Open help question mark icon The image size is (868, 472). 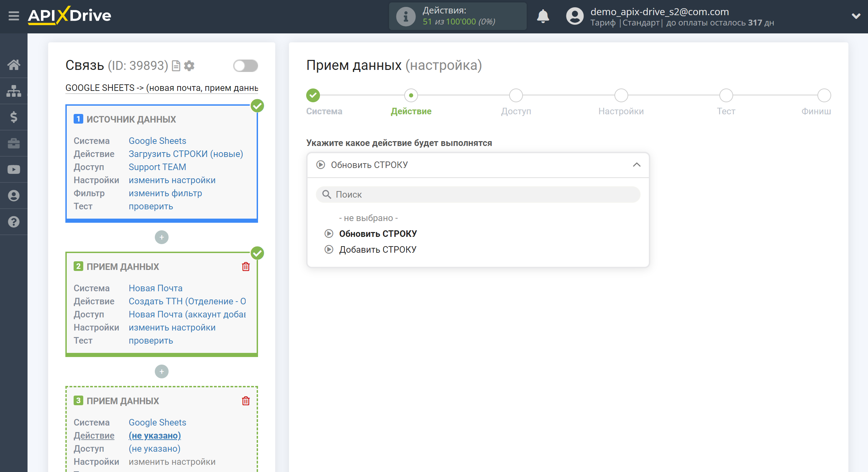point(14,222)
